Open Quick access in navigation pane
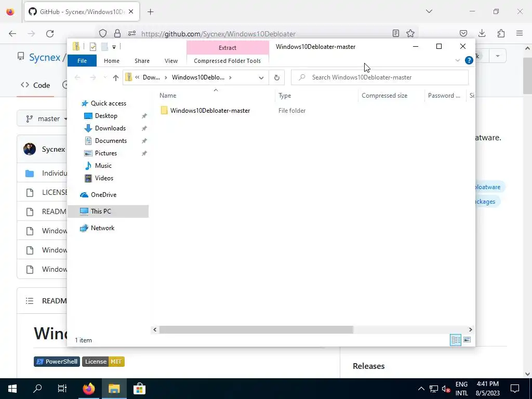Viewport: 532px width, 399px height. (x=108, y=103)
